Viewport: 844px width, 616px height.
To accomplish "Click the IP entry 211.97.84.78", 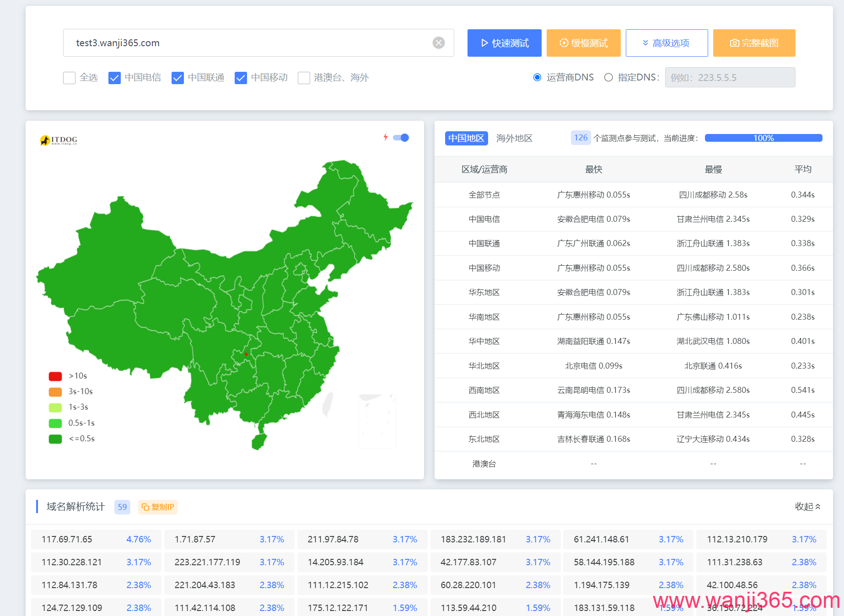I will point(333,539).
